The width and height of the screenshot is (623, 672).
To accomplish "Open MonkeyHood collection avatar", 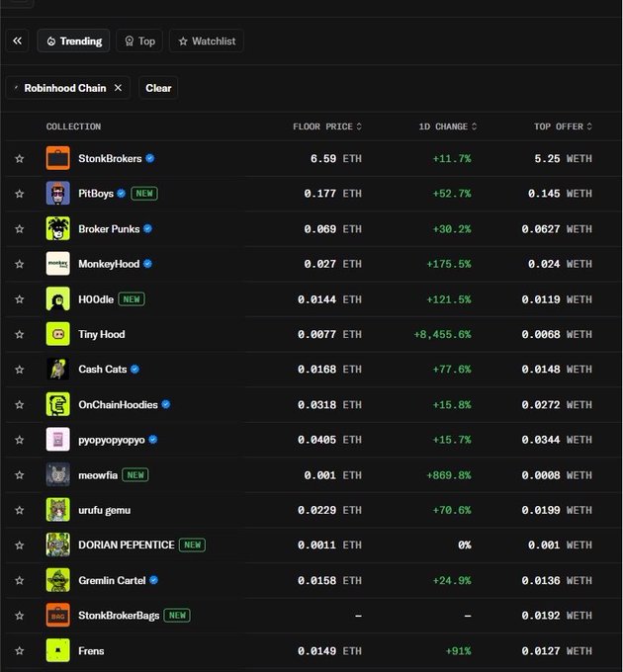I will [x=58, y=264].
